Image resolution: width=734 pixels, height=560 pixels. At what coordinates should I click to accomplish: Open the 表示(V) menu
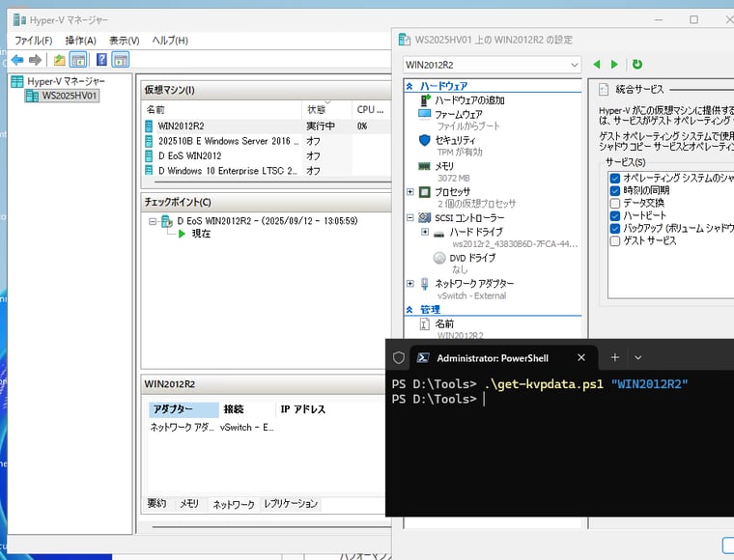coord(124,41)
